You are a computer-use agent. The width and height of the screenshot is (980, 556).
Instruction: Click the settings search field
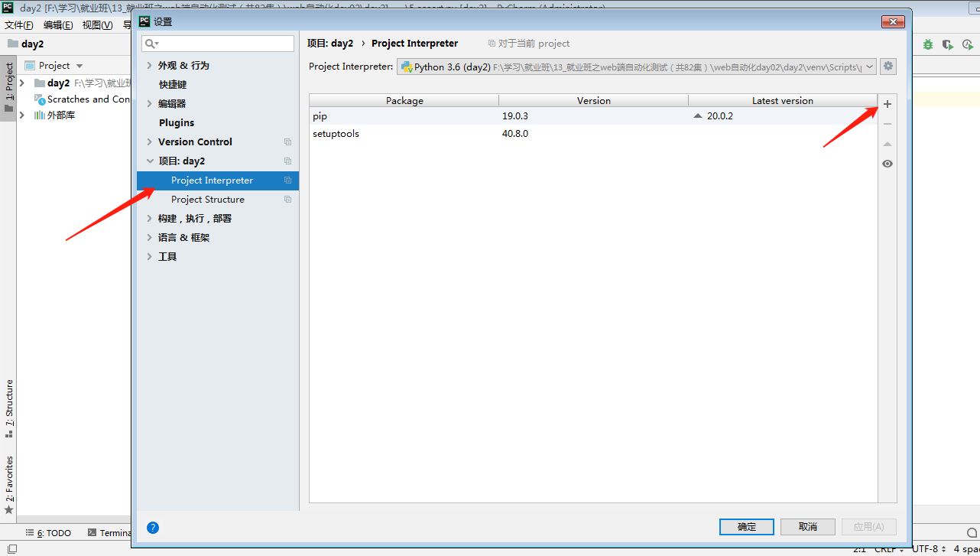[x=218, y=44]
